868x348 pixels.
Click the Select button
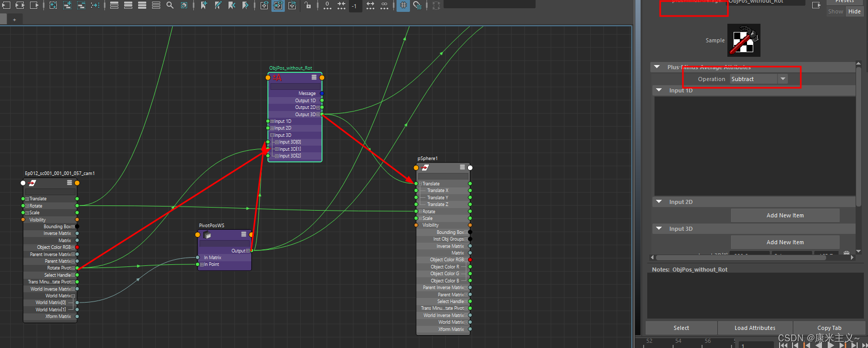coord(681,328)
